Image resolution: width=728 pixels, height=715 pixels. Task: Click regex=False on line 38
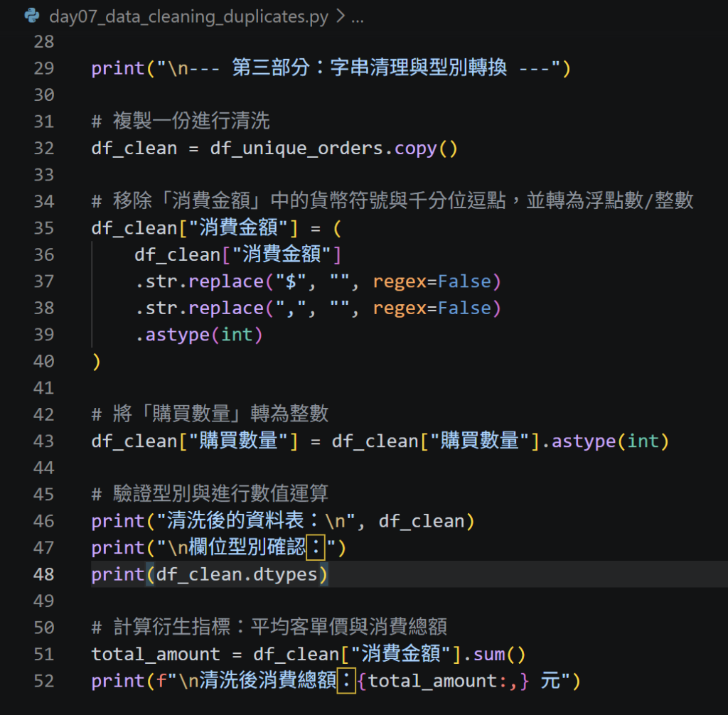432,308
